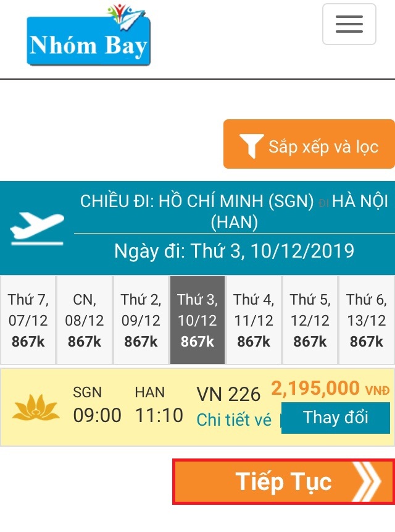Select the Thứ 6, 13/12 date tab

[x=367, y=320]
